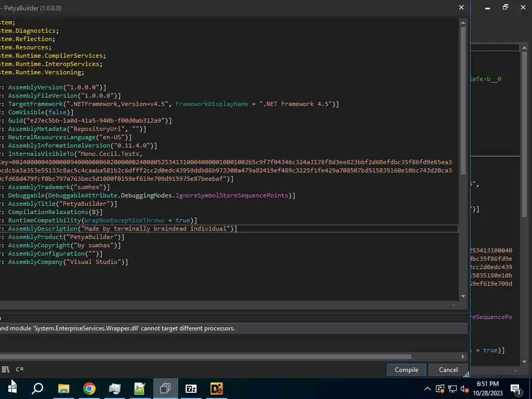Click the TargetFramework attribute line
532x399 pixels.
169,104
